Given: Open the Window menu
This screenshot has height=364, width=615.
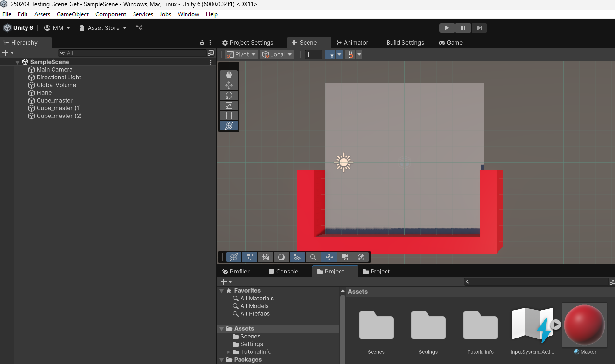Looking at the screenshot, I should pyautogui.click(x=188, y=14).
